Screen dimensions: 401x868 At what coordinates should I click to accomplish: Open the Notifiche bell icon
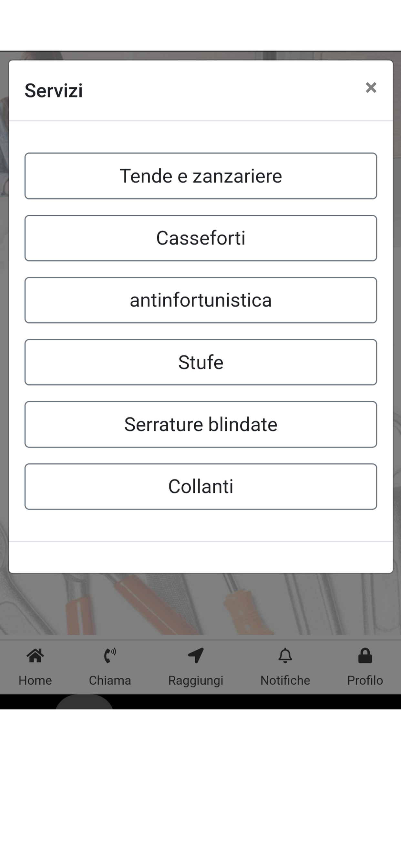[285, 656]
